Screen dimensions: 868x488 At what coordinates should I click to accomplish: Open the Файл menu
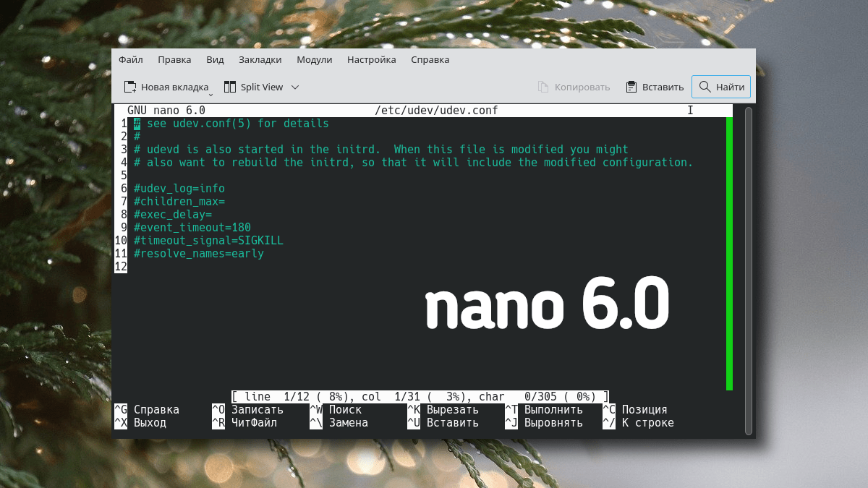131,60
